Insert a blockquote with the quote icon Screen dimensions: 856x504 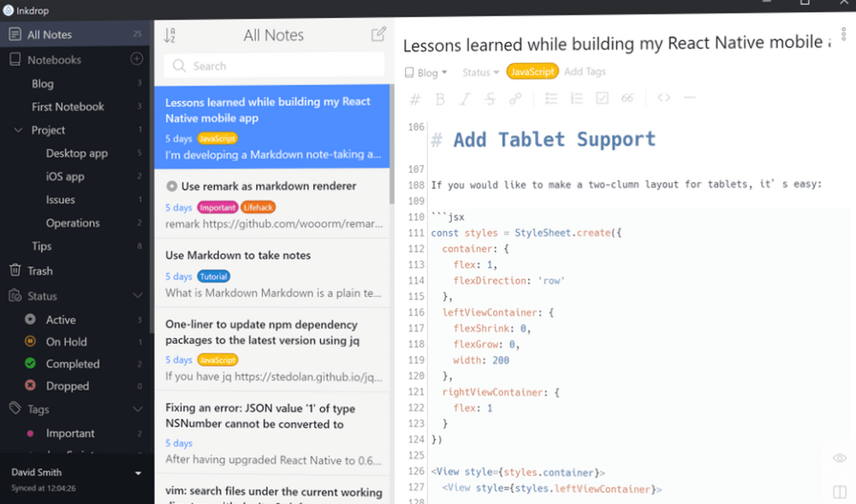tap(627, 98)
